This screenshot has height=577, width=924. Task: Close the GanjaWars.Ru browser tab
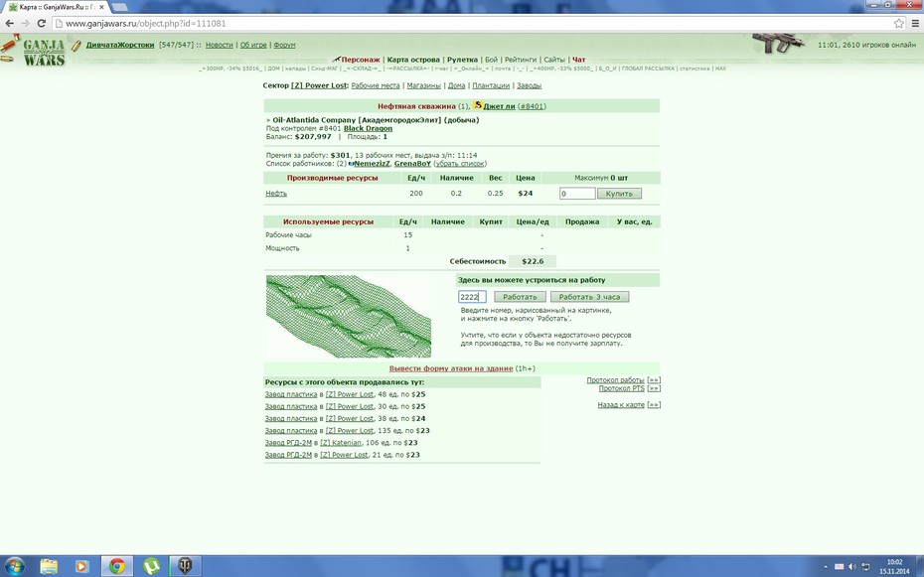pyautogui.click(x=101, y=7)
